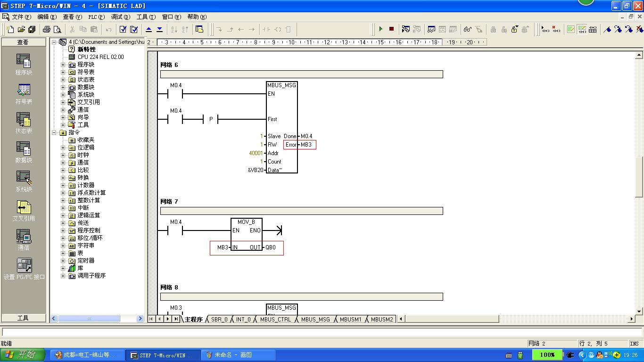Switch to the SBR_0 tab
This screenshot has width=644, height=362.
219,319
